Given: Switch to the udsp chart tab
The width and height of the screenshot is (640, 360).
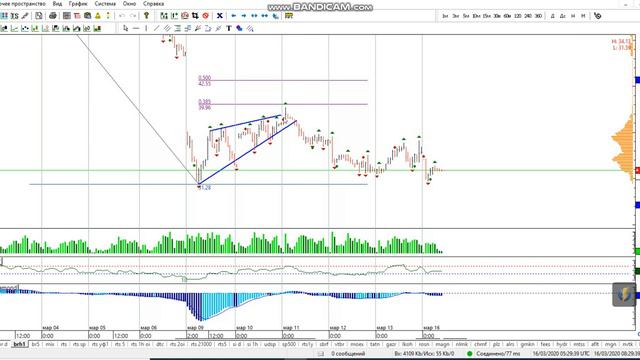Looking at the screenshot, I should (x=269, y=344).
